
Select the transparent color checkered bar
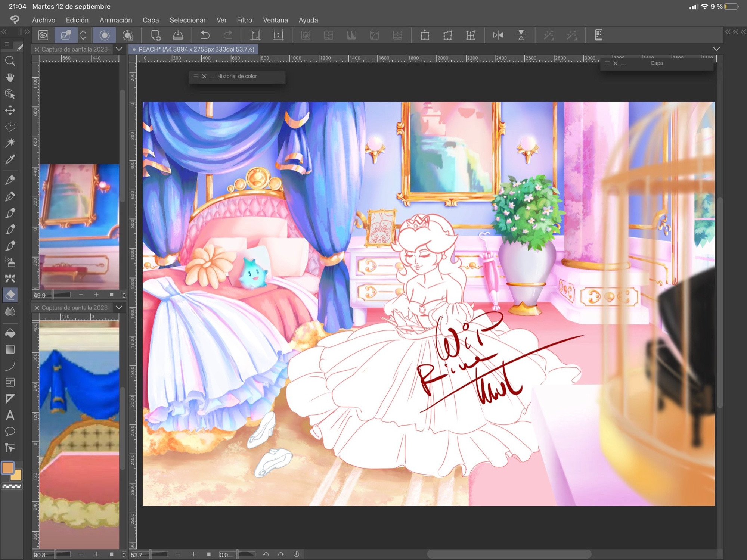pyautogui.click(x=12, y=486)
